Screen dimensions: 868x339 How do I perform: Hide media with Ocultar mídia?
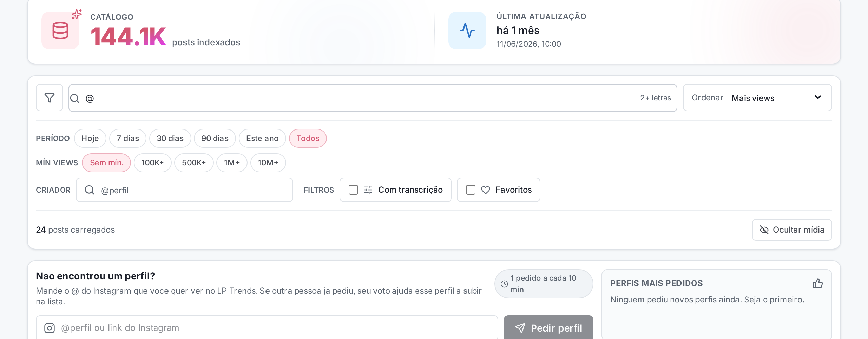(792, 230)
